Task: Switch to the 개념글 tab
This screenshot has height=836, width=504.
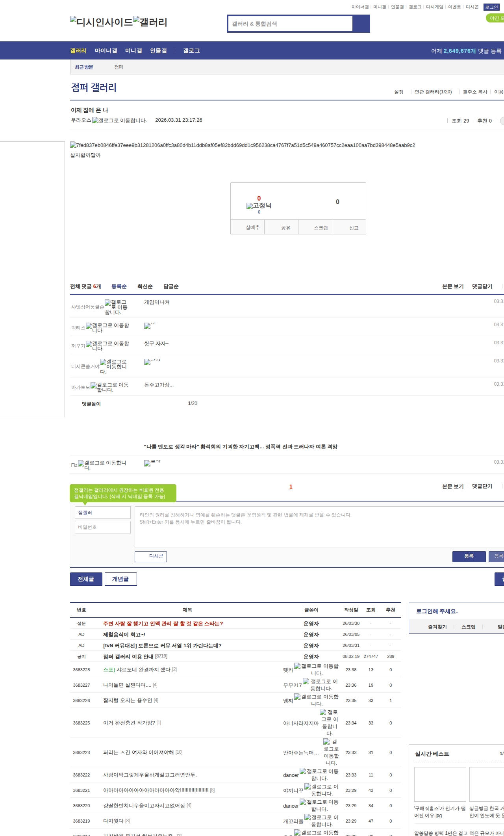Action: pos(120,579)
